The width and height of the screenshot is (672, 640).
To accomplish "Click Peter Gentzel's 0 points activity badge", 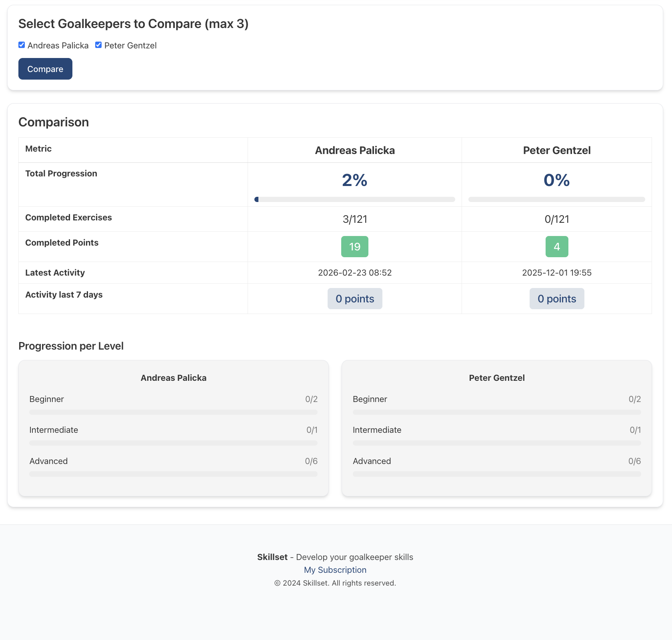I will [557, 299].
